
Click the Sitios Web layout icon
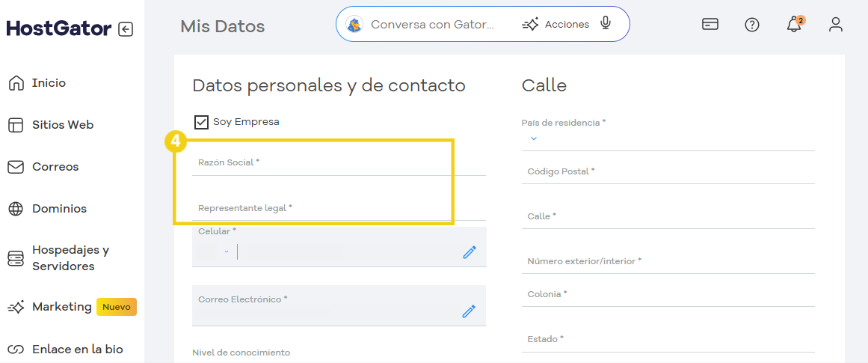pyautogui.click(x=16, y=125)
